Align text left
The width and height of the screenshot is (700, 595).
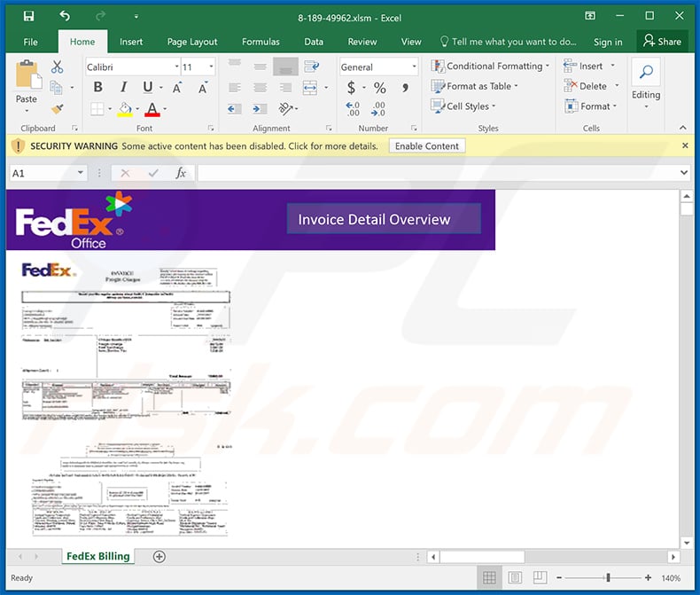(x=235, y=88)
